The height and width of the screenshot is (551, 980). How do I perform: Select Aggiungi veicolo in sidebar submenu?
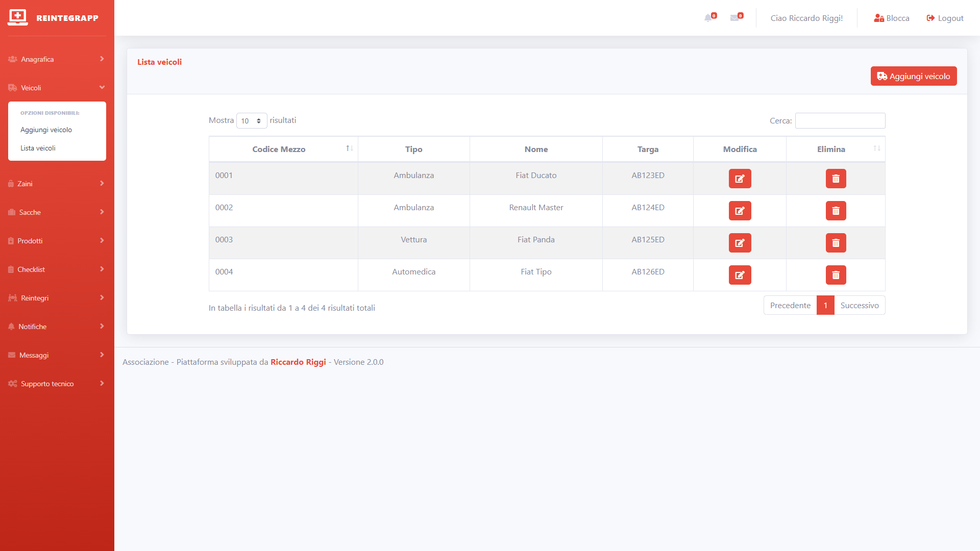pyautogui.click(x=46, y=130)
